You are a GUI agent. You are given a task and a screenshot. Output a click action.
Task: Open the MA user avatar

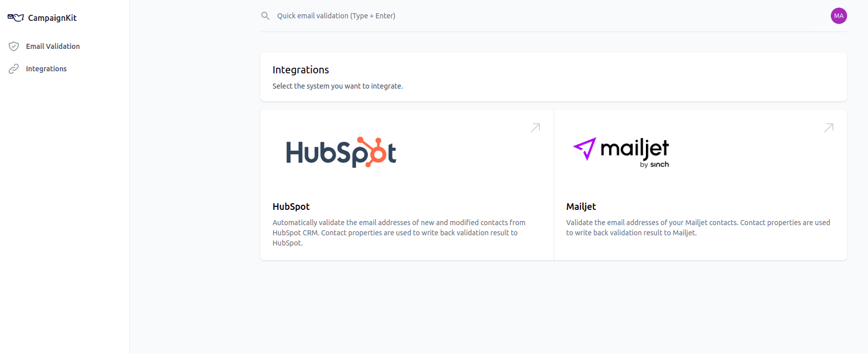click(838, 16)
